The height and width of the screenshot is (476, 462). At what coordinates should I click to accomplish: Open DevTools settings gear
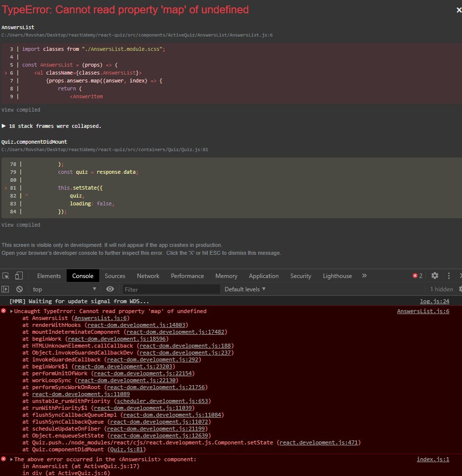tap(435, 276)
